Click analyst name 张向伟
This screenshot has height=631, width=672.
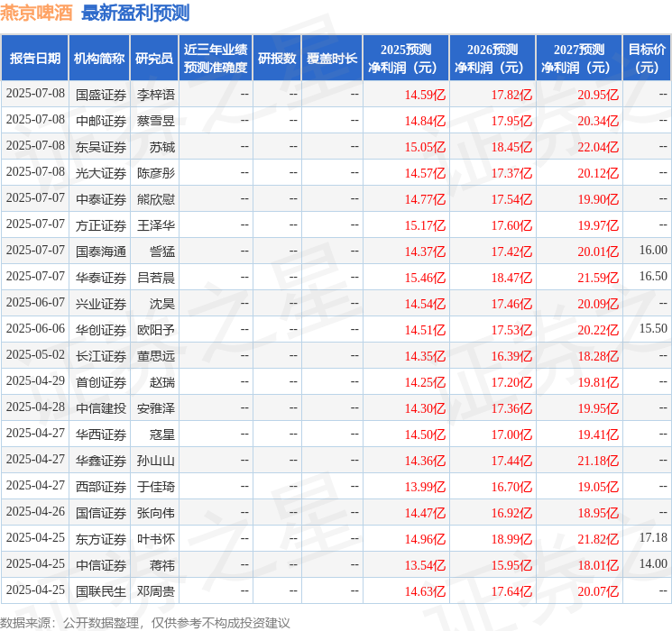click(x=156, y=513)
